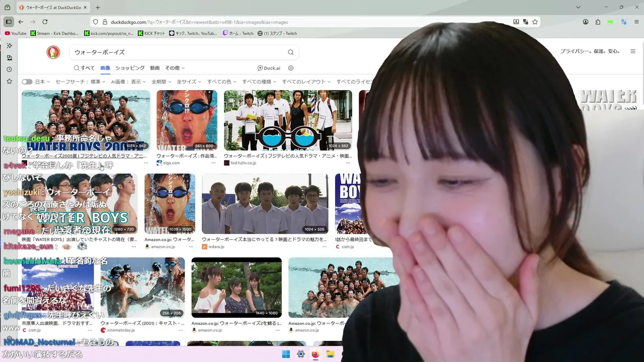Open the Firefox application menu
Viewport: 644px width, 362px height.
click(x=636, y=22)
